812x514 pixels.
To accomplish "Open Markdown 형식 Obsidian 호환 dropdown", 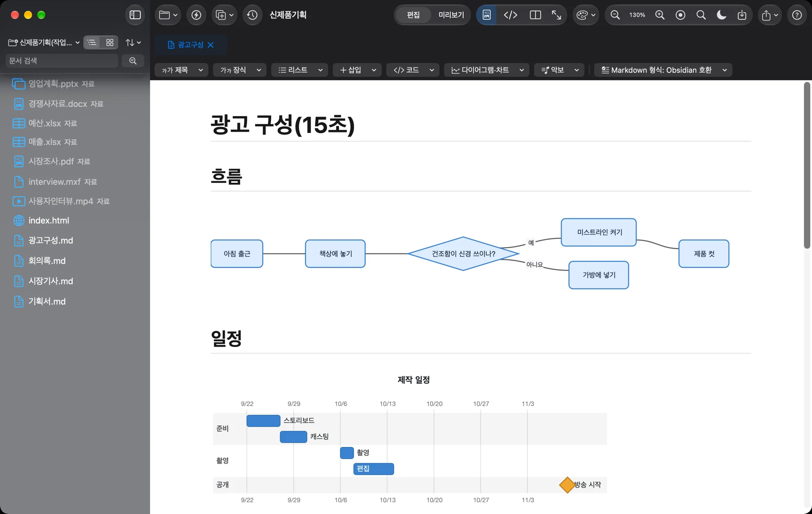I will pyautogui.click(x=663, y=70).
